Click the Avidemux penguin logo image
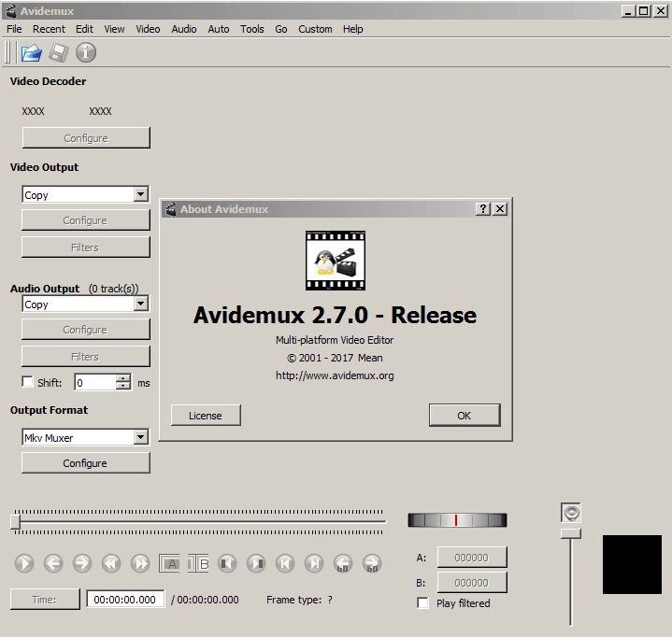 [x=336, y=261]
